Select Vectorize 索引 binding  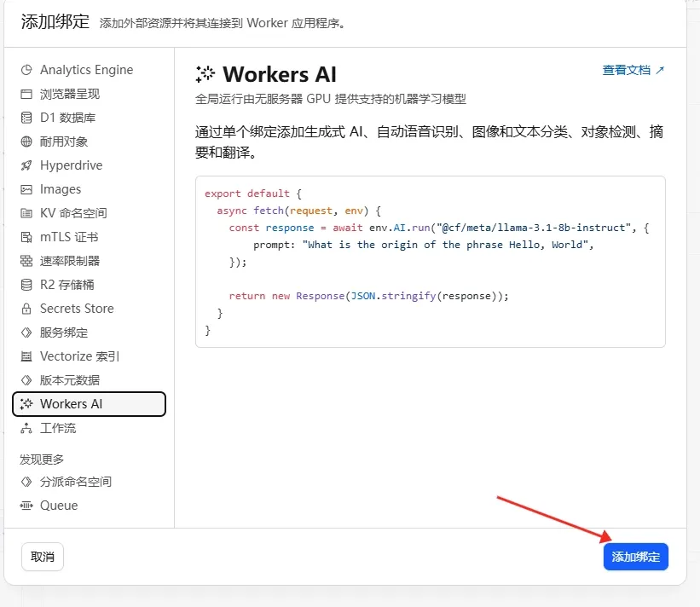[80, 356]
